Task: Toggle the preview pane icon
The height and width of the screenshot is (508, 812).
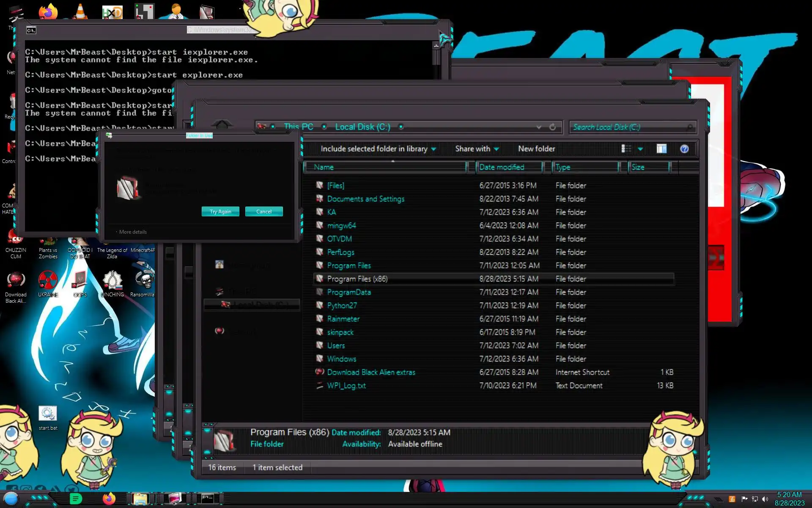Action: click(x=661, y=149)
